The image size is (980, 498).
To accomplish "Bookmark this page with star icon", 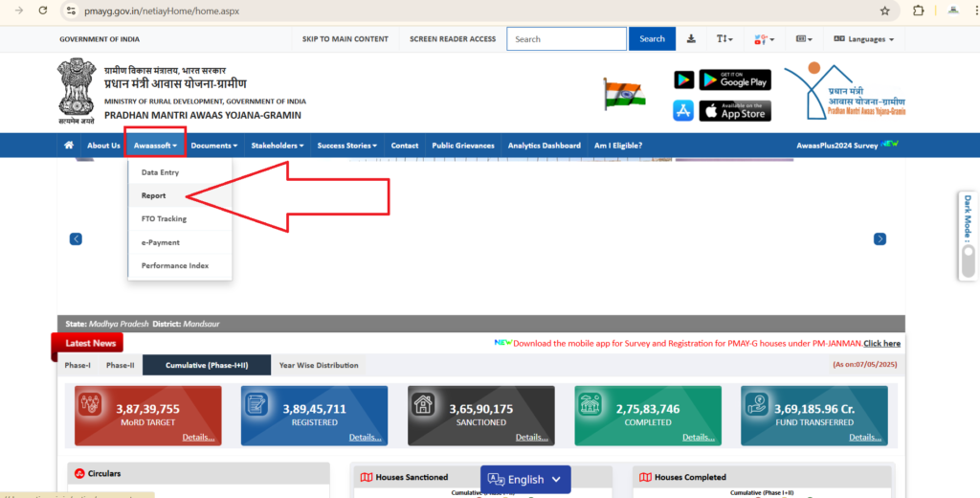I will point(884,11).
